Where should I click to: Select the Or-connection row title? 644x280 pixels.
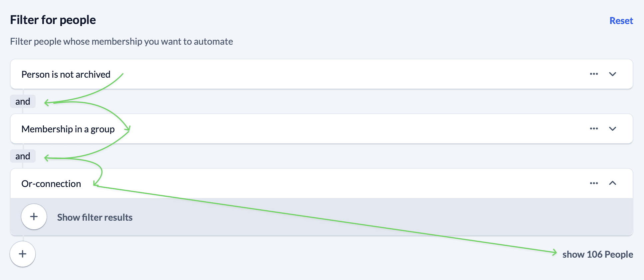coord(51,184)
